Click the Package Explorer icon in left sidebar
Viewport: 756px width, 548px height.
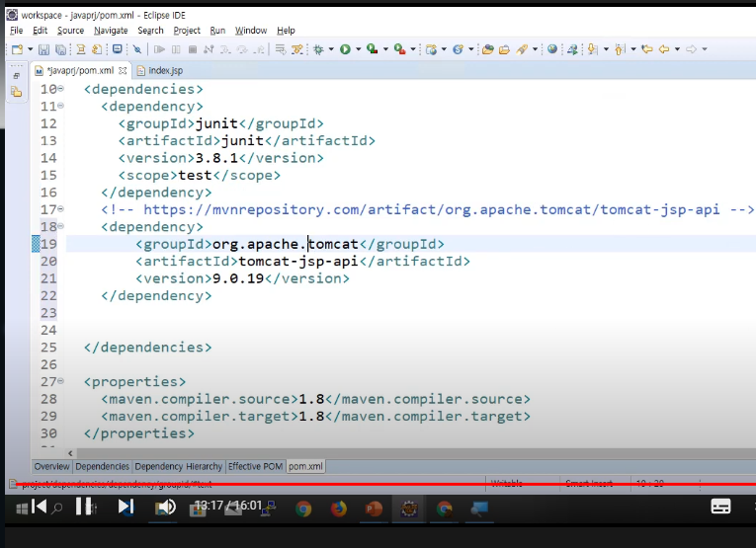17,92
